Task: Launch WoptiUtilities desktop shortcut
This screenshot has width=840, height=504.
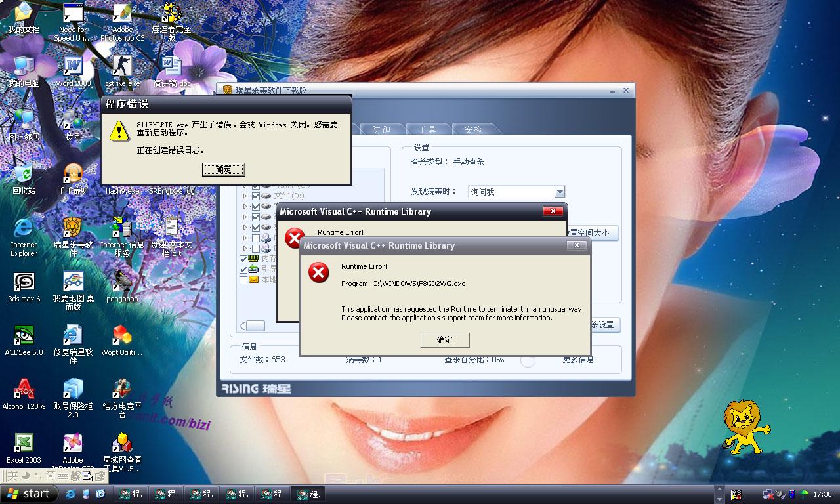Action: 122,340
